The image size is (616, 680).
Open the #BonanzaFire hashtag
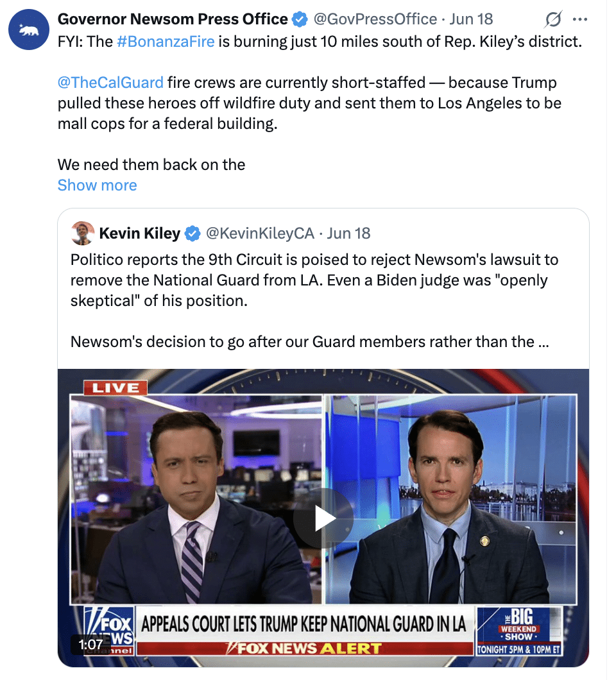pyautogui.click(x=166, y=42)
